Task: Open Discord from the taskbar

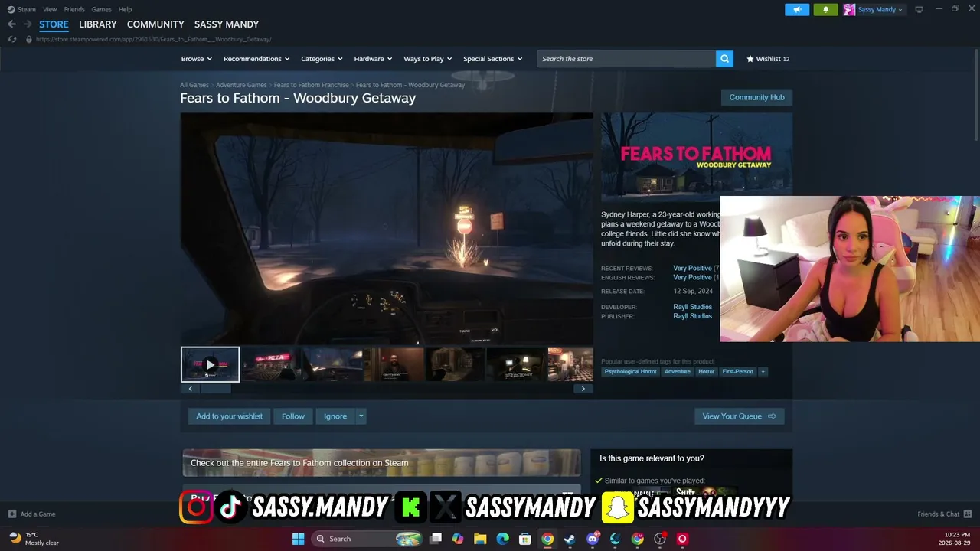Action: click(593, 539)
